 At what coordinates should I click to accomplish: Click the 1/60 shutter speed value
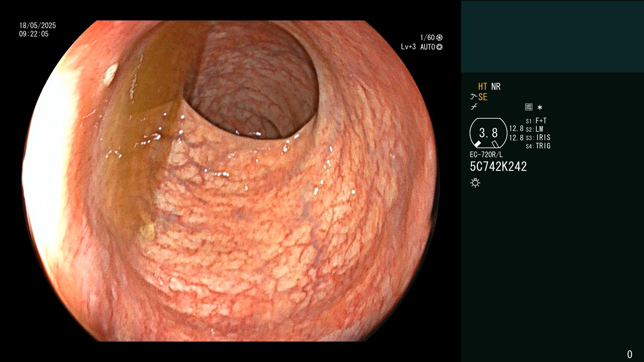pos(427,38)
